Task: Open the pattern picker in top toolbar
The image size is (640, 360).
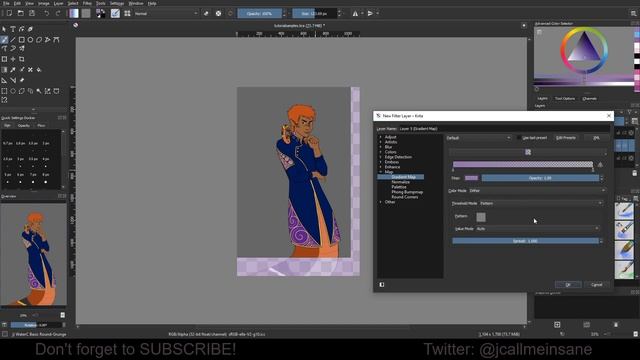Action: tap(86, 13)
